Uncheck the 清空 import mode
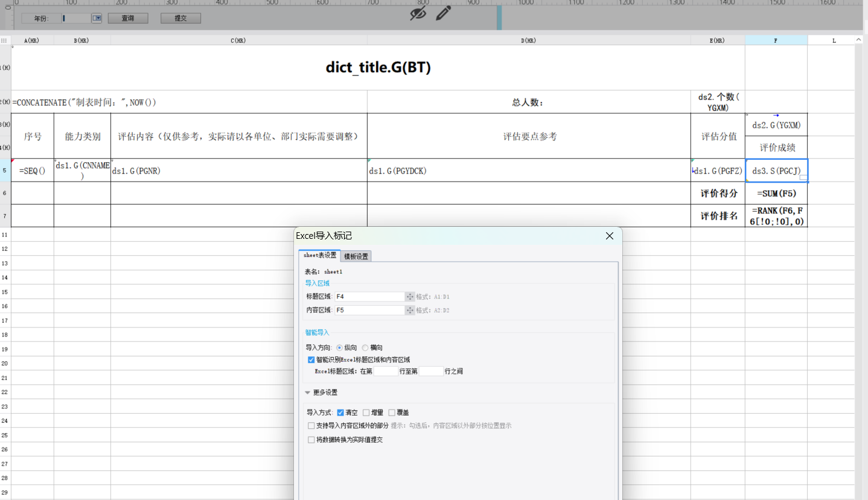Screen dimensions: 868x500 (340, 413)
